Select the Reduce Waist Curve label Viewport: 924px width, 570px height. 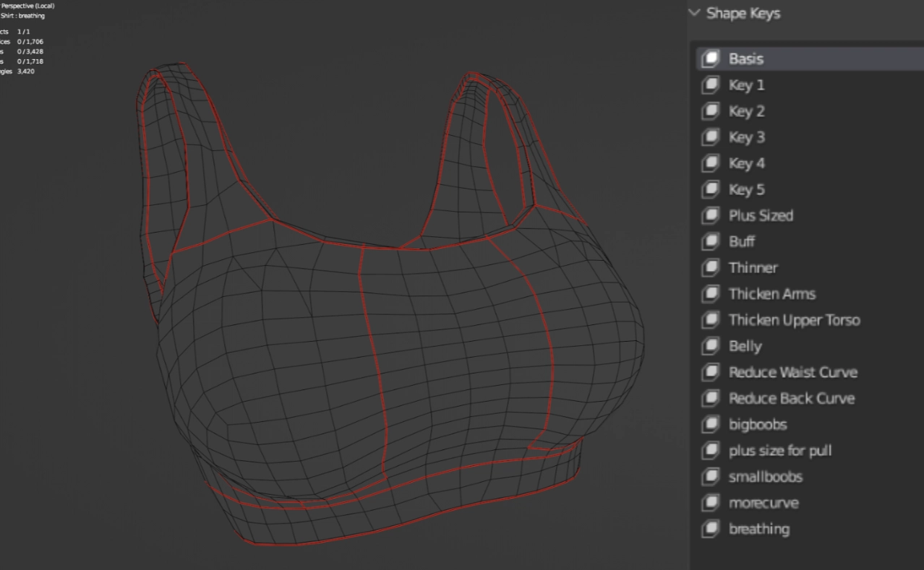point(792,372)
